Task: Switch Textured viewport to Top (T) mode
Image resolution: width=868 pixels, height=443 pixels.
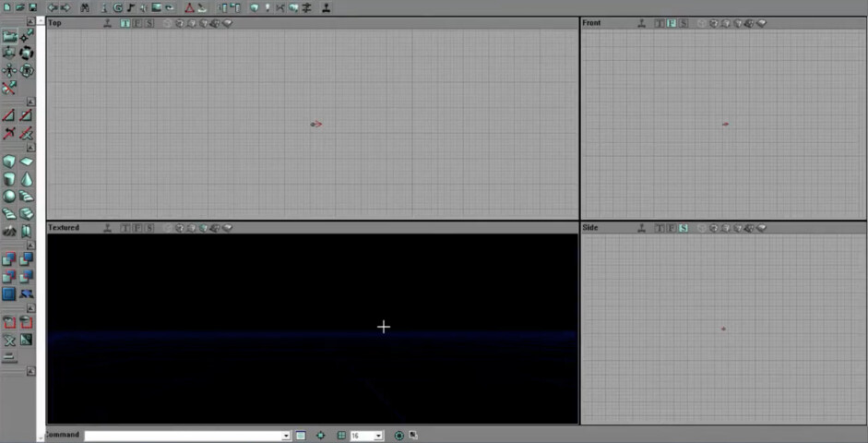Action: pos(125,228)
